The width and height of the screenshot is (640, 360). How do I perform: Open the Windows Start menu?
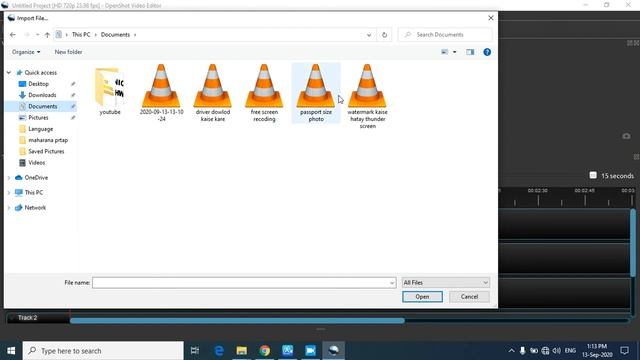pyautogui.click(x=11, y=351)
